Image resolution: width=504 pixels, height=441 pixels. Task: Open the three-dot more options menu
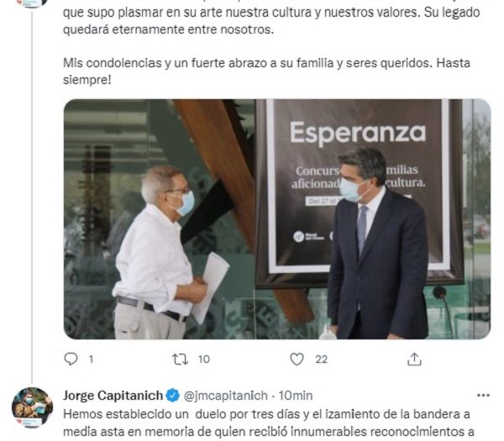pos(483,396)
